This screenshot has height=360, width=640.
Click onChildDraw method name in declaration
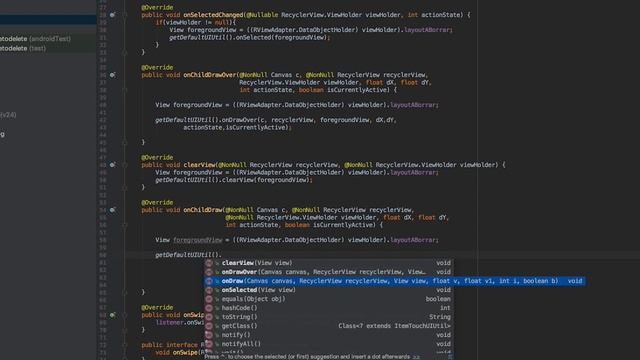point(203,210)
